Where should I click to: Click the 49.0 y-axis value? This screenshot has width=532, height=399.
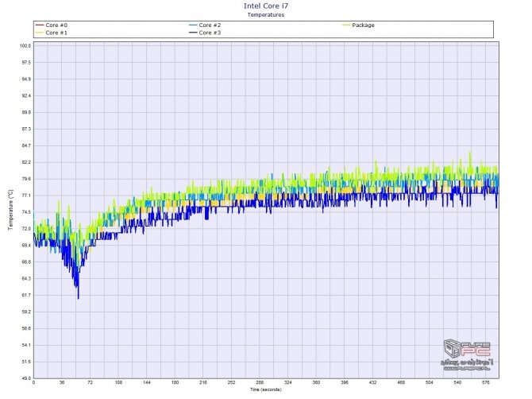click(25, 378)
